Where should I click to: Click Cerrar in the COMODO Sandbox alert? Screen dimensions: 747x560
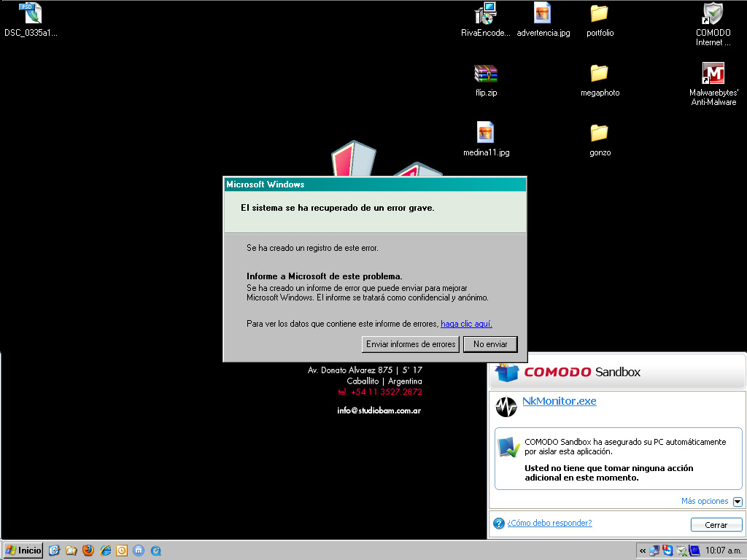(x=716, y=525)
